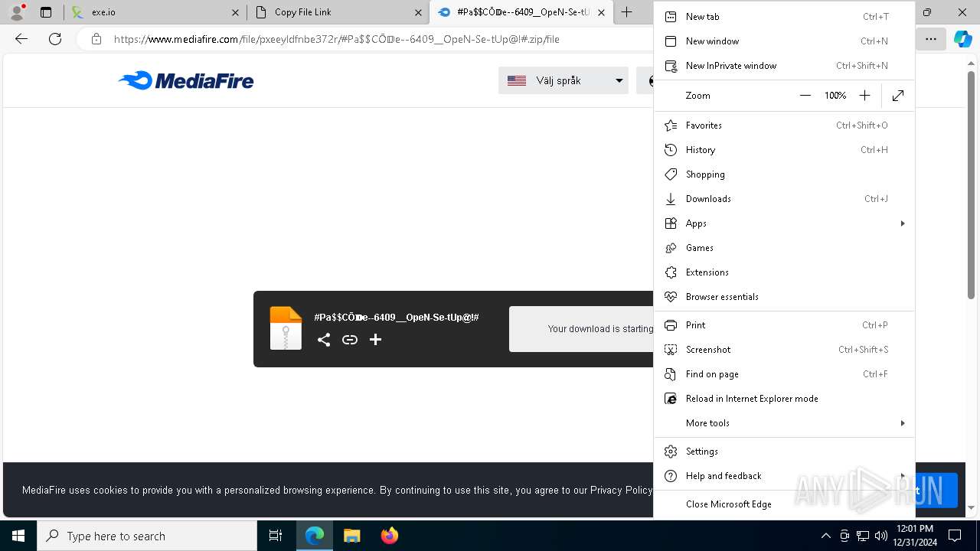
Task: Click the History clock icon
Action: pyautogui.click(x=671, y=150)
